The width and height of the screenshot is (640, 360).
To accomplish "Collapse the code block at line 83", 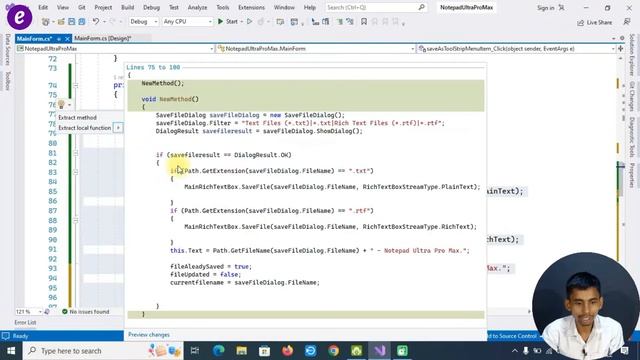I will (x=76, y=172).
